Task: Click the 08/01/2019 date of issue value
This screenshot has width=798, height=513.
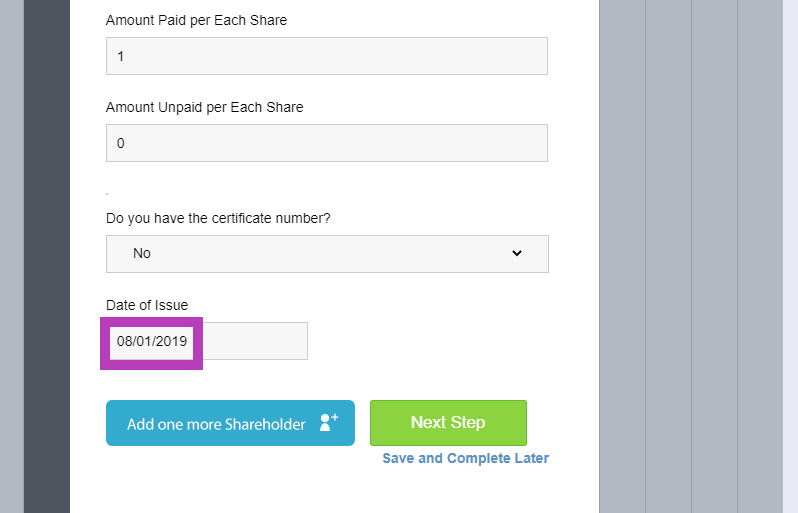Action: pos(152,341)
